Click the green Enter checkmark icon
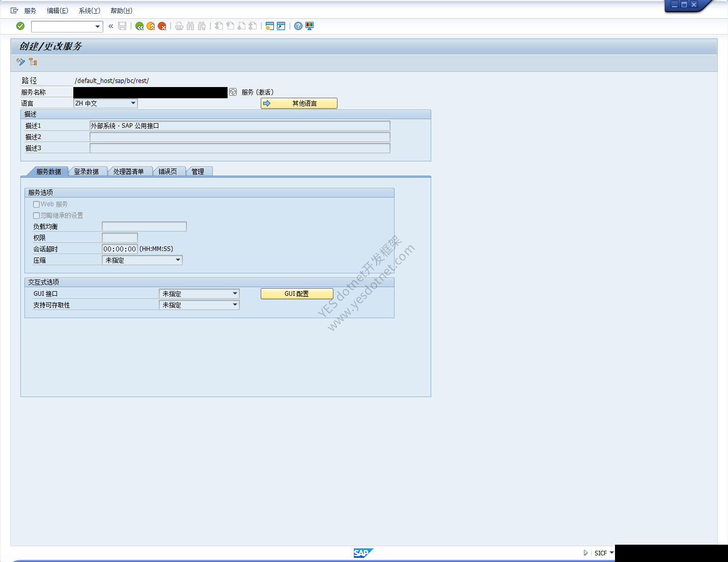The width and height of the screenshot is (728, 562). point(20,26)
